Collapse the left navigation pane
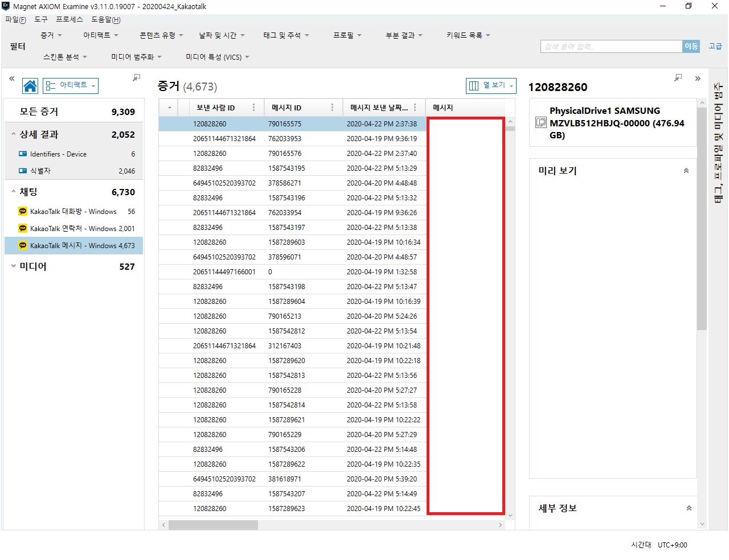Screen dimensions: 729x560 click(x=11, y=79)
